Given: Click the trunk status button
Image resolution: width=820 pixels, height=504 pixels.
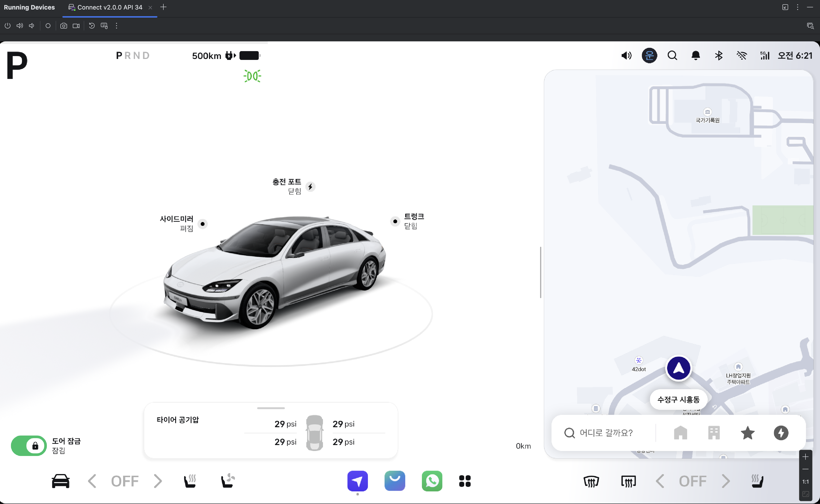Looking at the screenshot, I should click(x=395, y=221).
